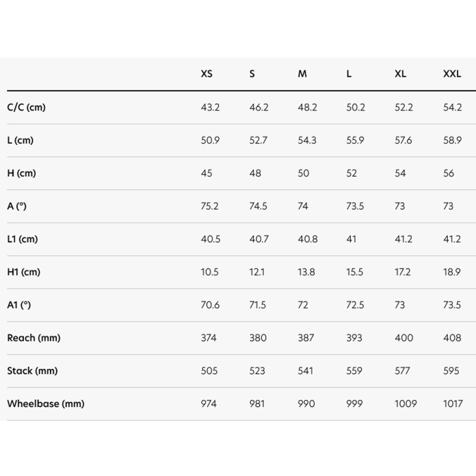Click the 58.9 L value for XXL
Screen dimensions: 476x476
tap(452, 140)
